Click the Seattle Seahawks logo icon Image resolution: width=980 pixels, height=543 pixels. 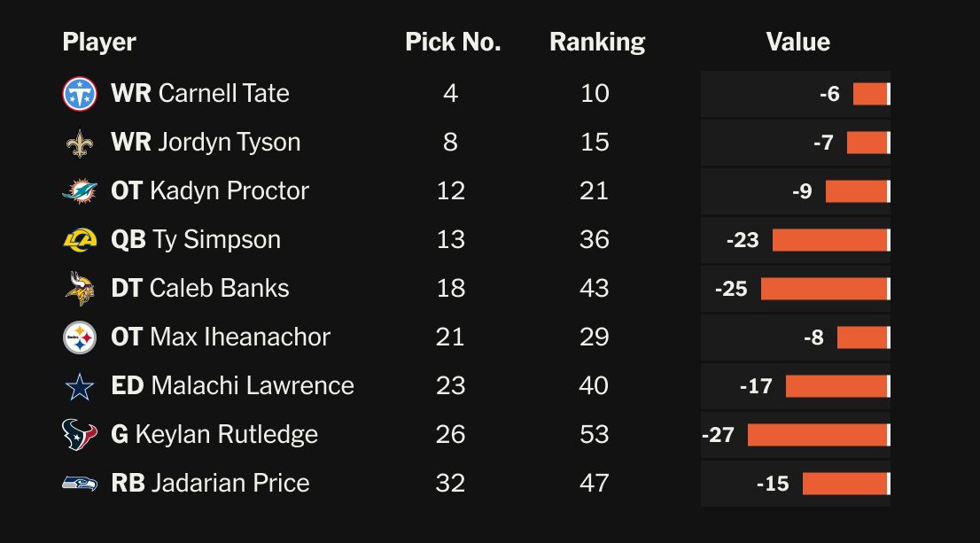(80, 484)
